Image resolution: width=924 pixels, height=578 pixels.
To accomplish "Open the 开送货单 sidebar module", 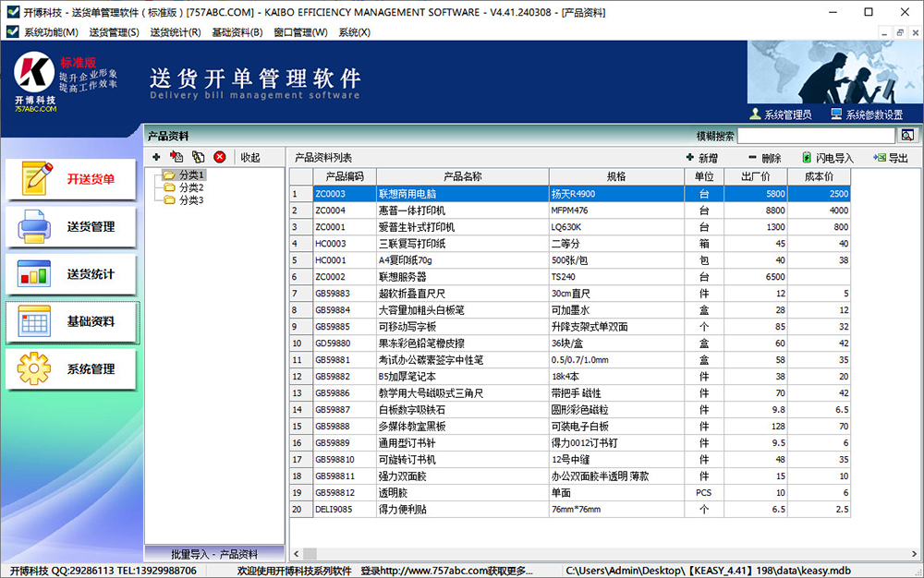I will pyautogui.click(x=71, y=179).
